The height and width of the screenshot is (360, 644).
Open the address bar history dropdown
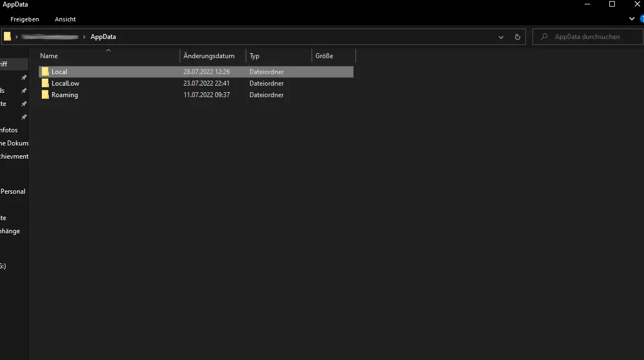pos(501,37)
